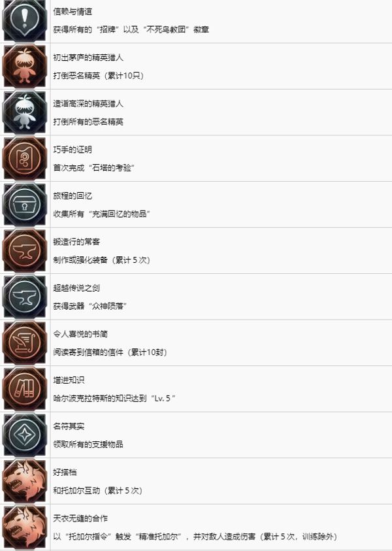Open the bronze books trophy icon
The height and width of the screenshot is (551, 392).
25,389
